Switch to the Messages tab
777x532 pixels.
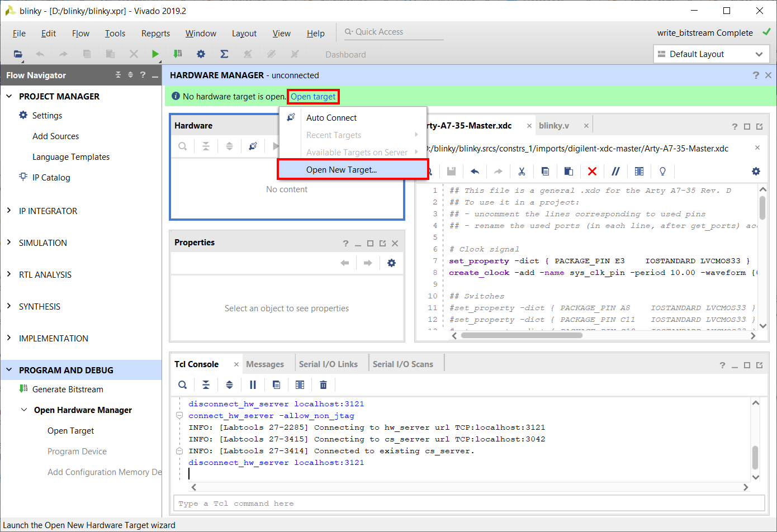point(265,364)
